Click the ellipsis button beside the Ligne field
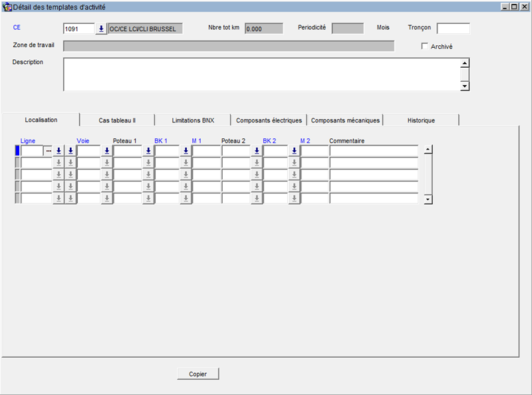 (x=49, y=151)
